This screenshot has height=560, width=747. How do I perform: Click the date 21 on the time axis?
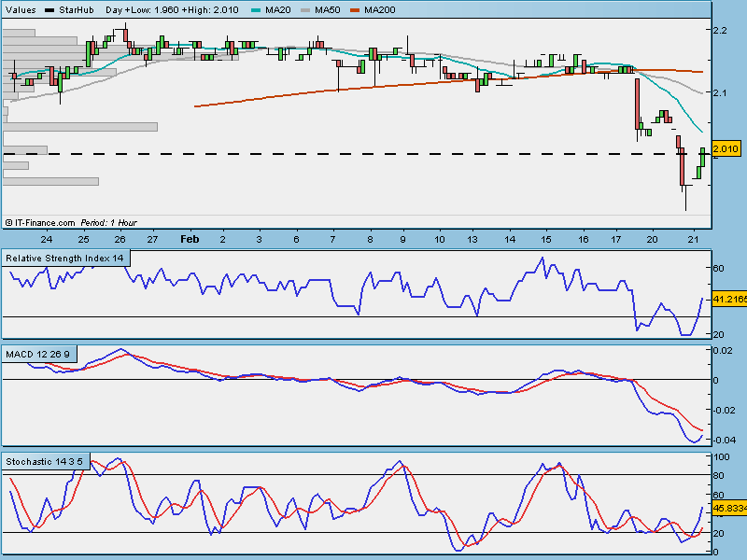[x=694, y=239]
